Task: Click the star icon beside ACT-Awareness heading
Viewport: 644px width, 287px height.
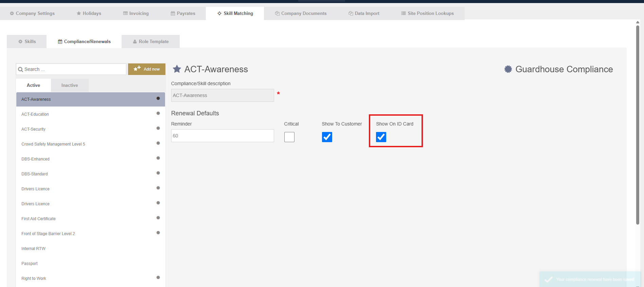Action: click(x=177, y=69)
